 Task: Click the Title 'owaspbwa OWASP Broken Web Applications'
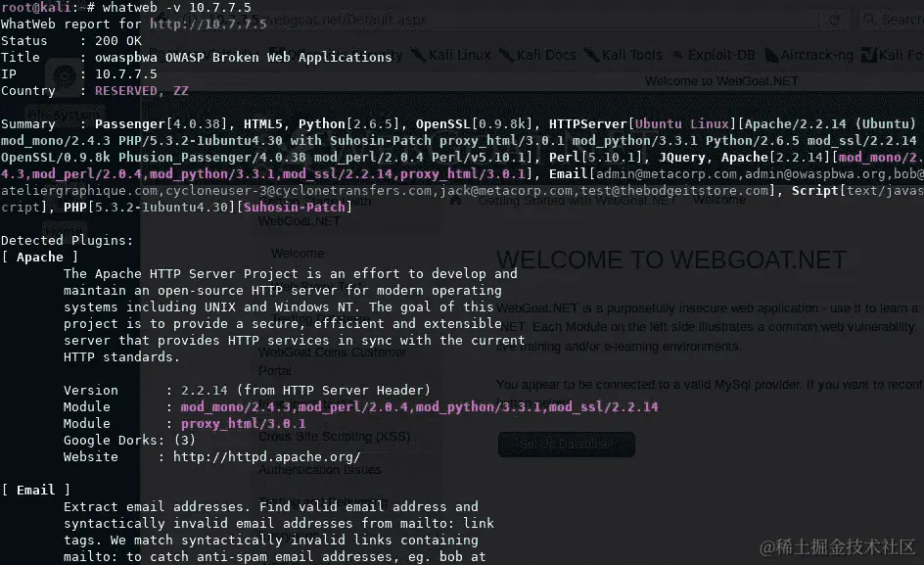pyautogui.click(x=244, y=57)
